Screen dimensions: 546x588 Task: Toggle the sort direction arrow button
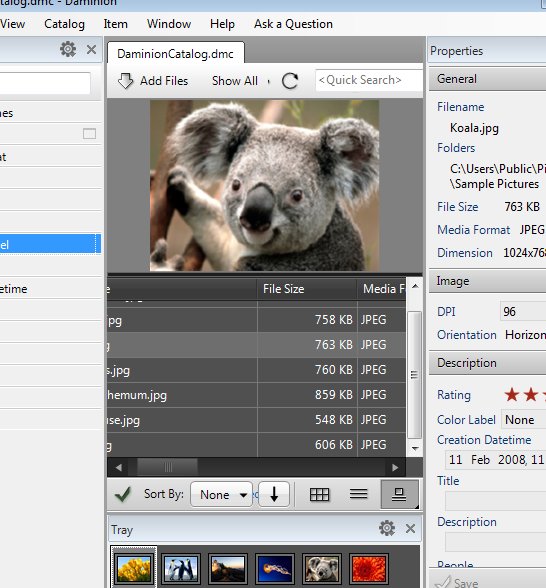274,495
